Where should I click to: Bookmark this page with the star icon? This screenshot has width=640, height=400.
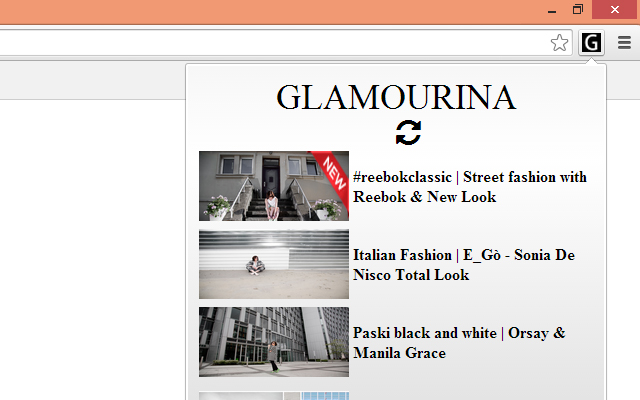(559, 42)
